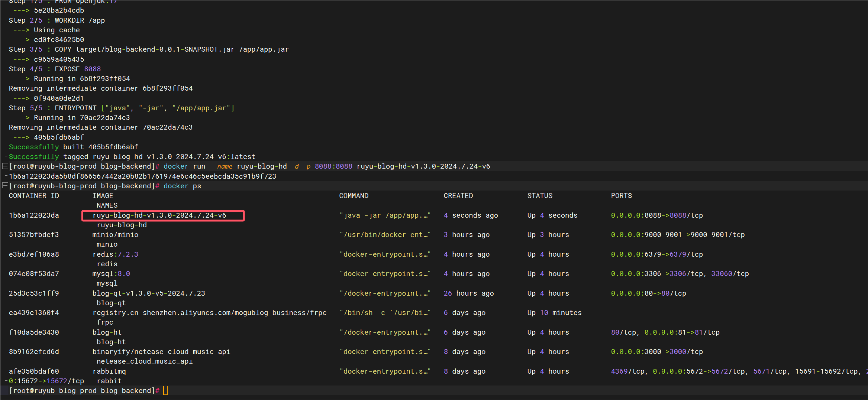Click the "Successfully built 405b5fdb6abf" line
Image resolution: width=868 pixels, height=400 pixels.
coord(74,147)
